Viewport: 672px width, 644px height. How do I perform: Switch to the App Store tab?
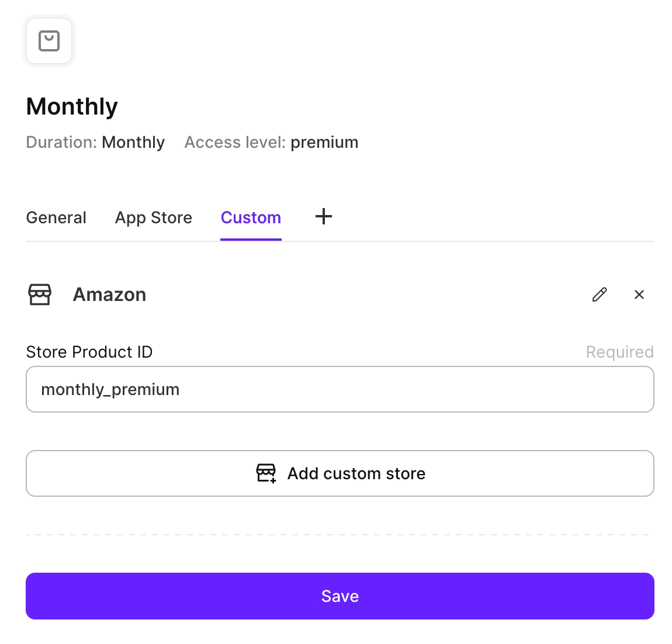(x=154, y=217)
